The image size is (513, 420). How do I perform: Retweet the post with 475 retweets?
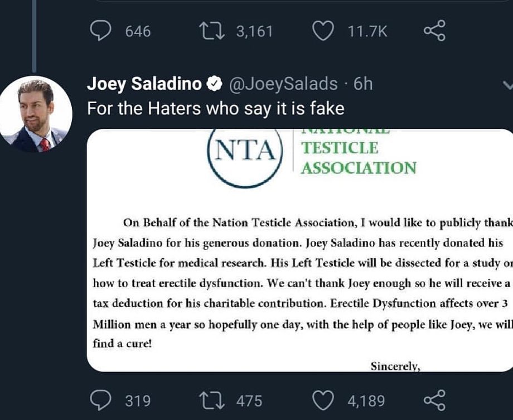point(212,400)
